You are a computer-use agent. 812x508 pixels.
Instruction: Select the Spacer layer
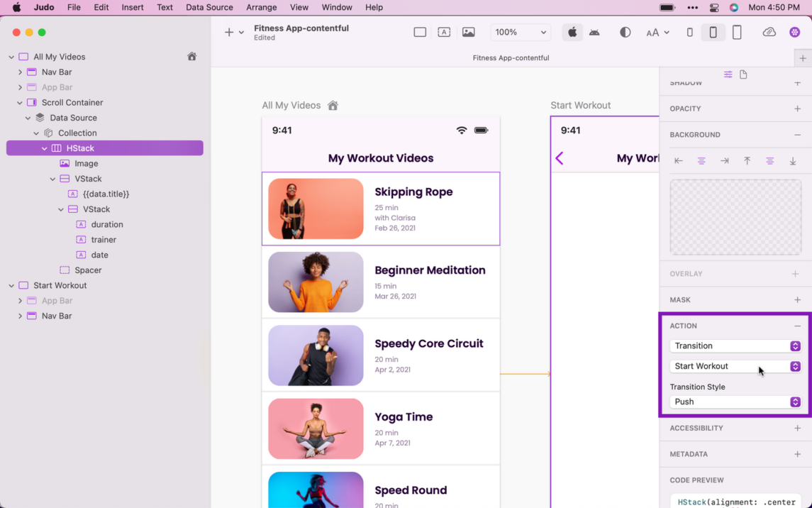pyautogui.click(x=88, y=270)
